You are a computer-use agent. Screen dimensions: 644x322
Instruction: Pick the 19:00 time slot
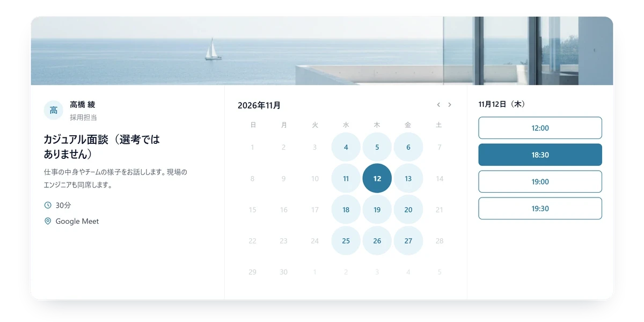pyautogui.click(x=540, y=181)
